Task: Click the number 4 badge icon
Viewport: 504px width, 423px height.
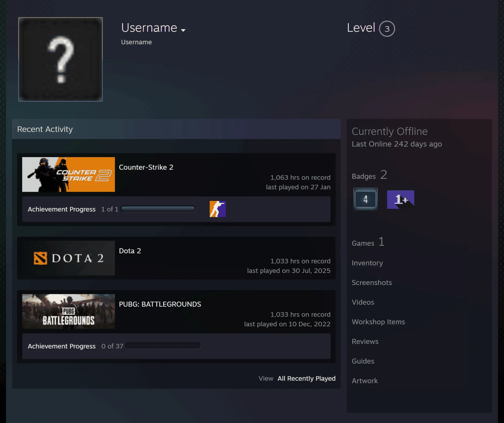Action: tap(365, 199)
